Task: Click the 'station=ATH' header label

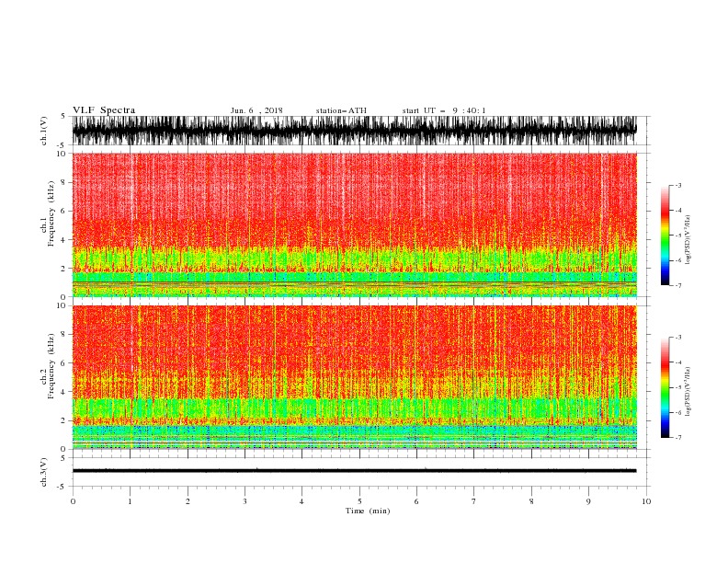Action: click(x=341, y=110)
